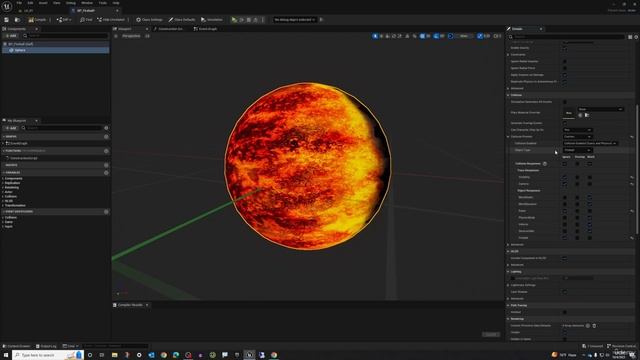Open Details panel settings gear

click(x=636, y=37)
